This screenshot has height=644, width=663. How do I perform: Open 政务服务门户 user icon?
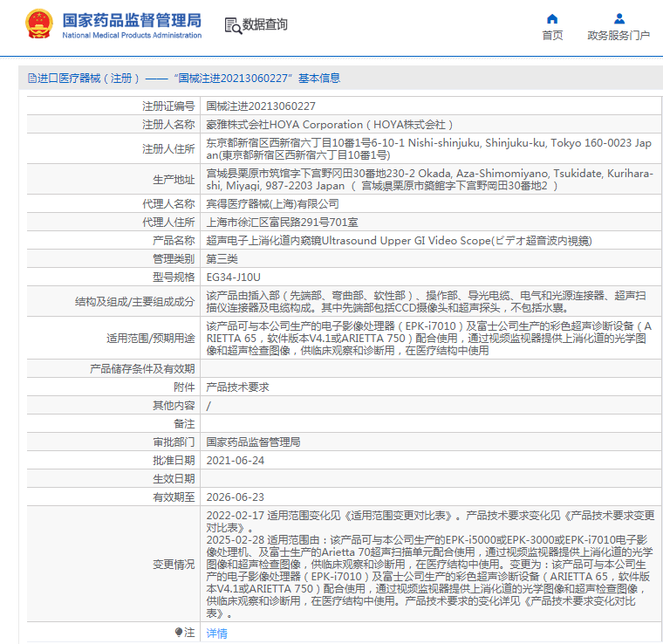(619, 18)
